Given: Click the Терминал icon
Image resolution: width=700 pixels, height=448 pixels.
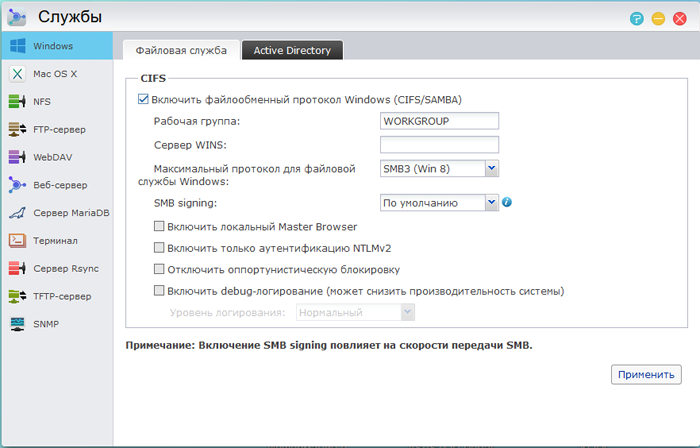Looking at the screenshot, I should pos(17,241).
